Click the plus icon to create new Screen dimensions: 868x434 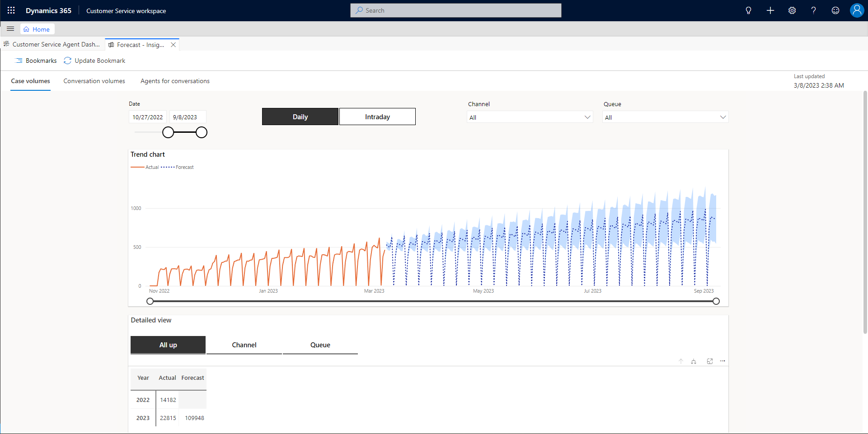[770, 10]
